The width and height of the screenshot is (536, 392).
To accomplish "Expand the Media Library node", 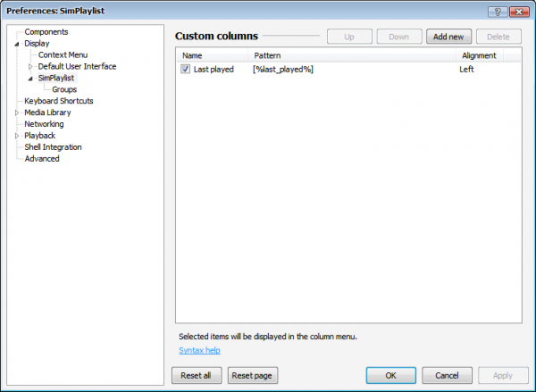I will click(17, 113).
